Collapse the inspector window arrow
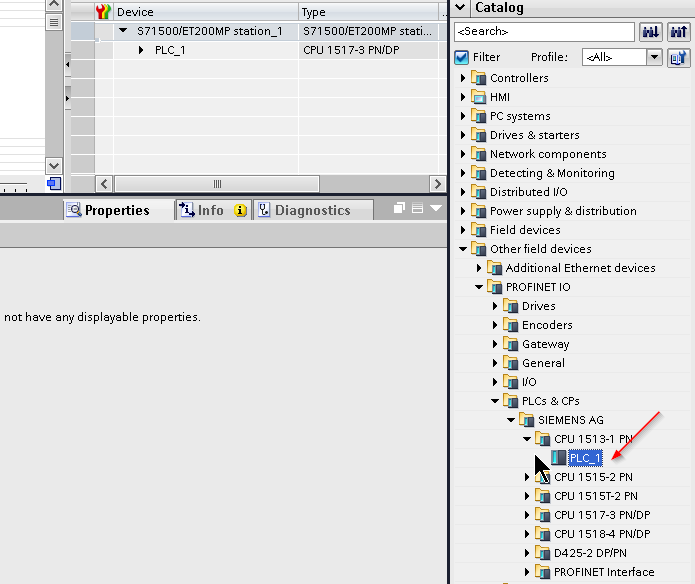 point(436,208)
